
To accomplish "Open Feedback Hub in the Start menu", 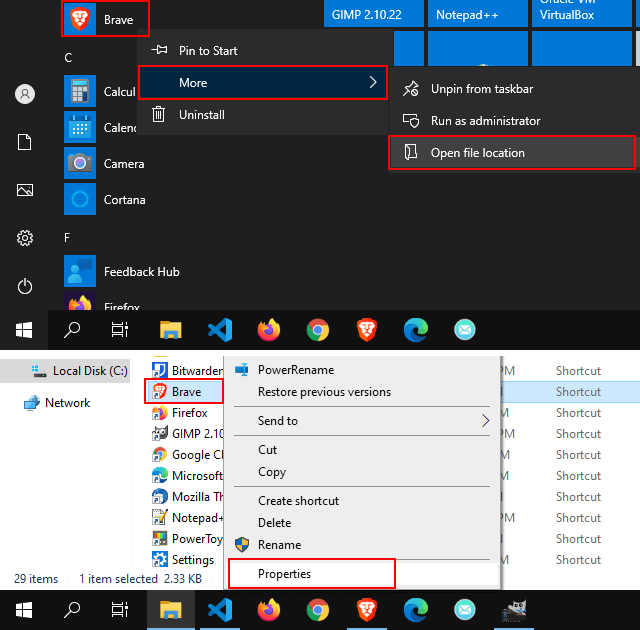I will pyautogui.click(x=122, y=271).
